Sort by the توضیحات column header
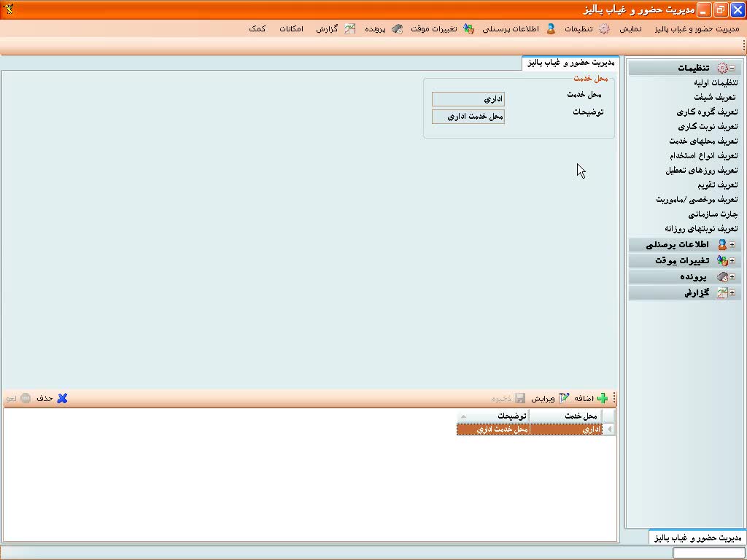The image size is (747, 560). pos(493,416)
